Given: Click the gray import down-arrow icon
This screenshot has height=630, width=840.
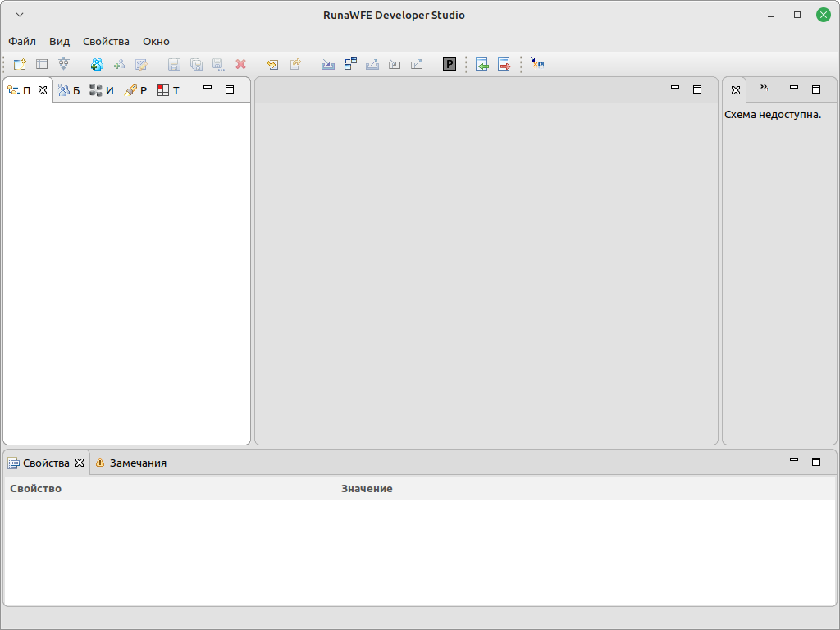Looking at the screenshot, I should pyautogui.click(x=395, y=64).
